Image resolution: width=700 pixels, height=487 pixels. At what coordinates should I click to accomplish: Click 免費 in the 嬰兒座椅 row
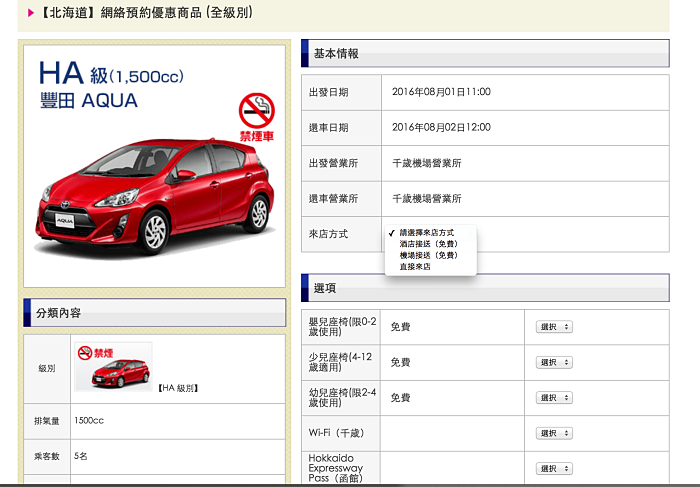coord(400,327)
